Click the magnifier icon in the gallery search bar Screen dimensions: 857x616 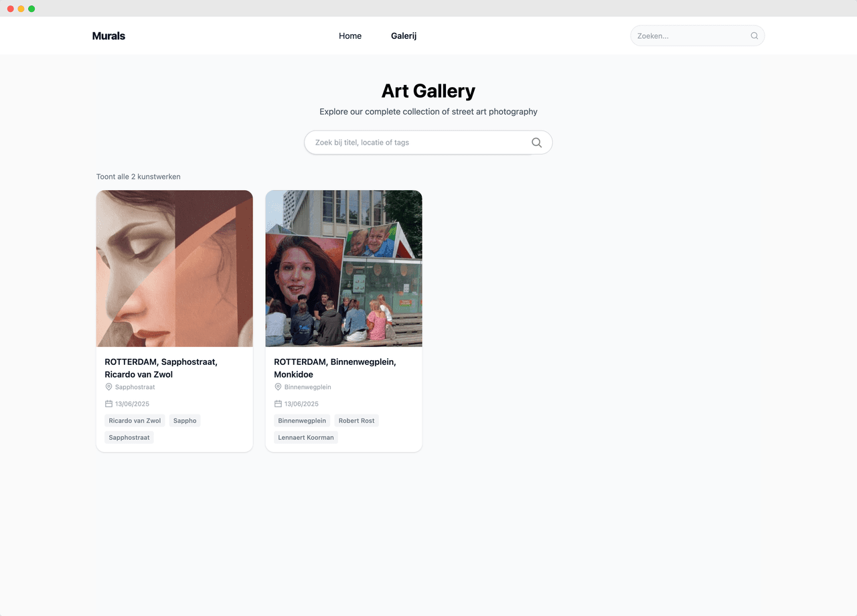[x=536, y=143]
